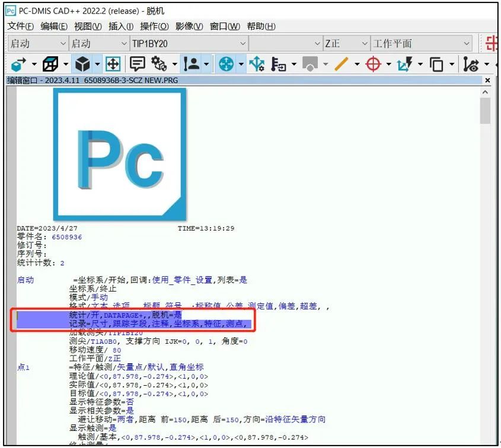
Task: Click the 理论值 coordinates line
Action: pyautogui.click(x=139, y=376)
